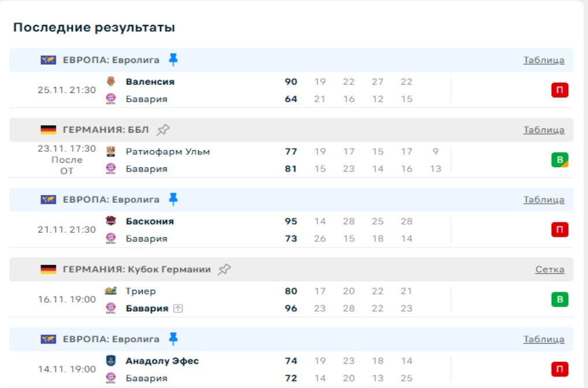Click the Ратиофарм Ульм team logo
Viewport: 588px width, 388px height.
[x=111, y=152]
